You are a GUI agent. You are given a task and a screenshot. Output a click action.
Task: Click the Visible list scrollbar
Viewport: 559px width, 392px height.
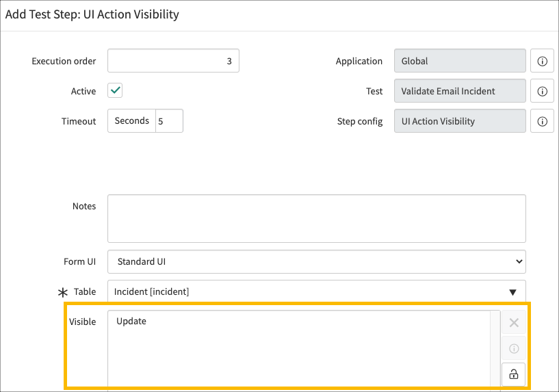495,349
